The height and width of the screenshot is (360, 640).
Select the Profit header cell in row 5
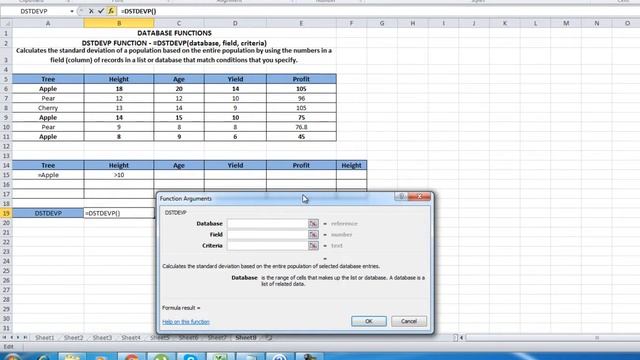click(x=301, y=79)
